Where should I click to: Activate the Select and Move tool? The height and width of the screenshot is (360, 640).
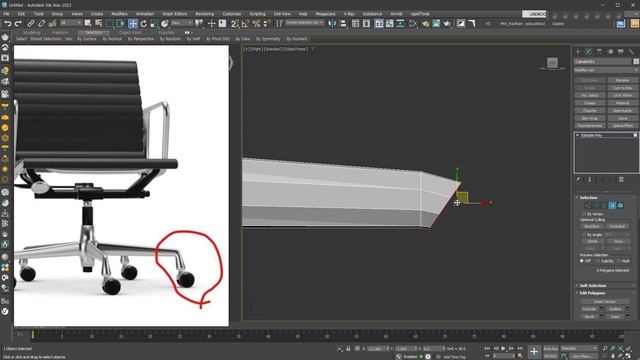pyautogui.click(x=133, y=24)
